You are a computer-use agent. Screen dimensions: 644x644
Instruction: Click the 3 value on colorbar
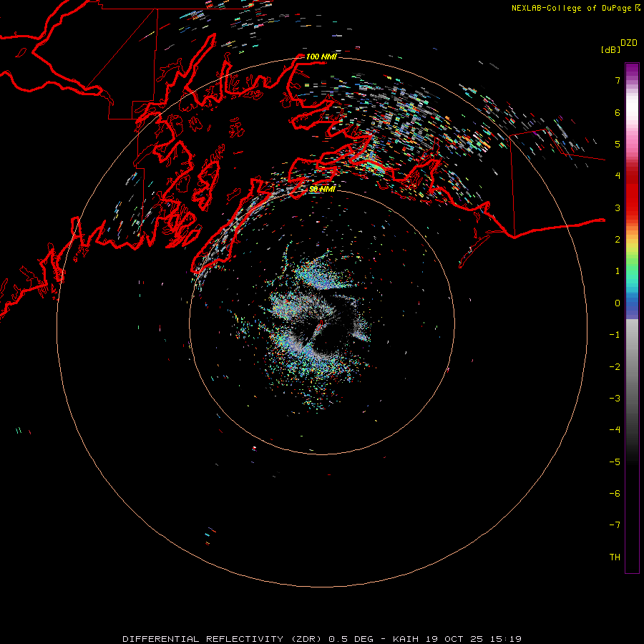click(x=618, y=208)
